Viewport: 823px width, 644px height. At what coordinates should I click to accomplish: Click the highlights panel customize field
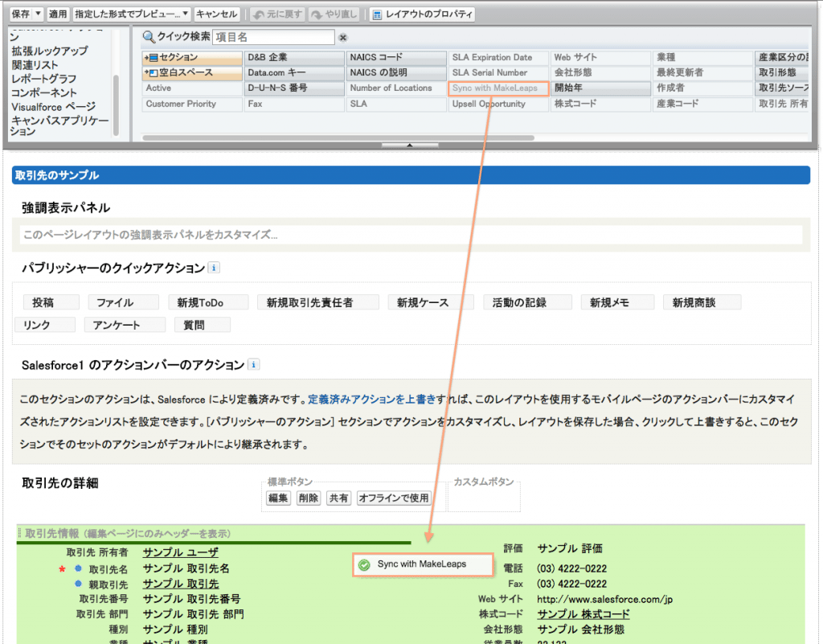pos(411,235)
